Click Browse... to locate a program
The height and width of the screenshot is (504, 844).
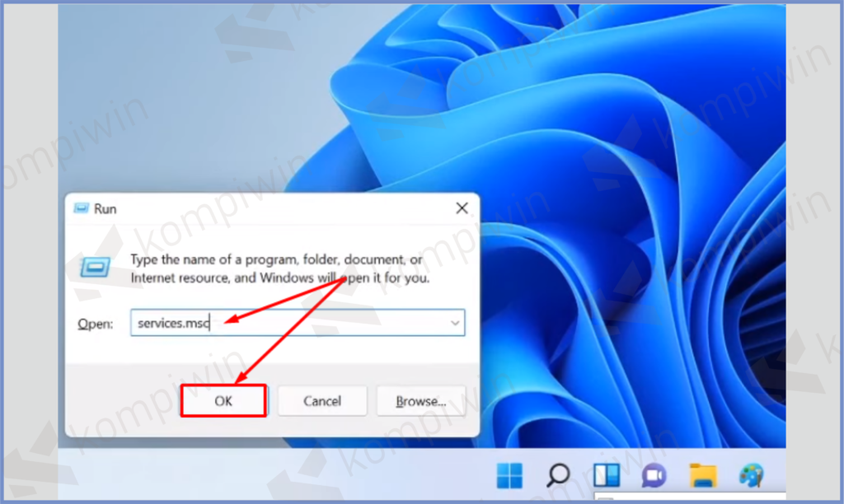[420, 401]
